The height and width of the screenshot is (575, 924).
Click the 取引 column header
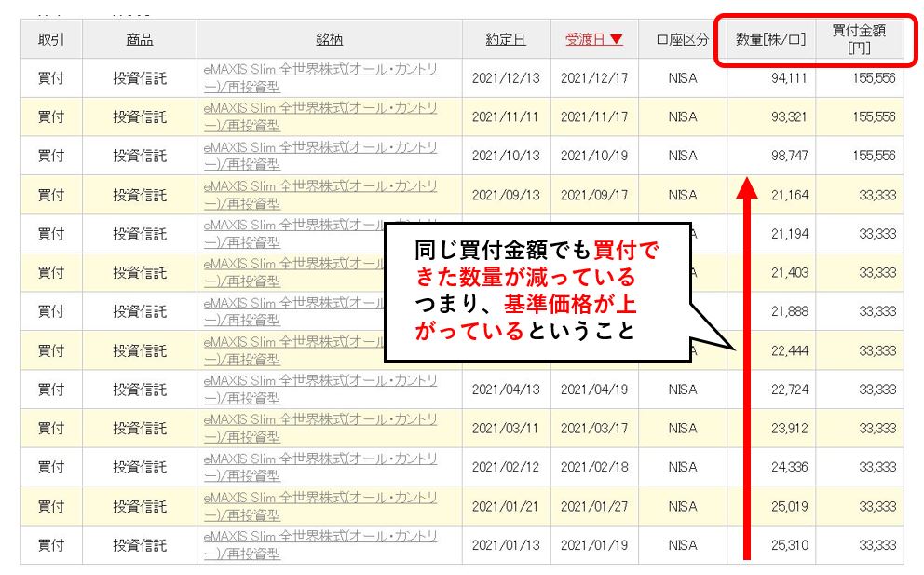tap(51, 39)
